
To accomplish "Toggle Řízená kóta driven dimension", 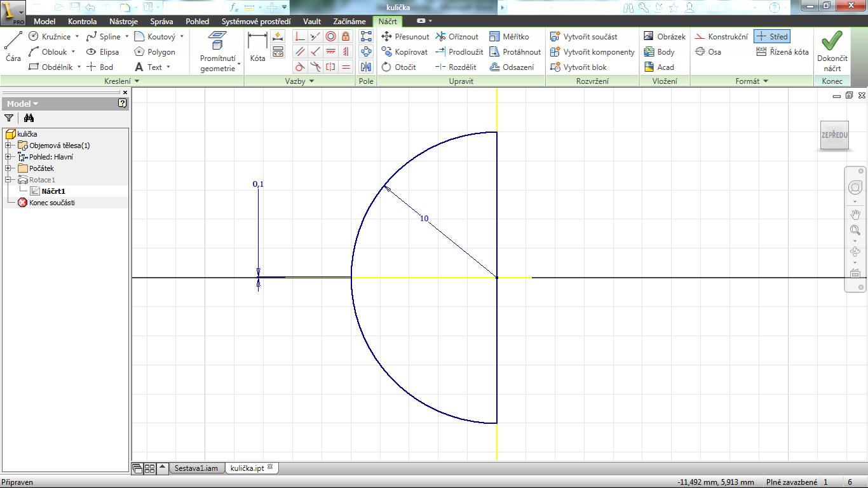I will click(783, 52).
